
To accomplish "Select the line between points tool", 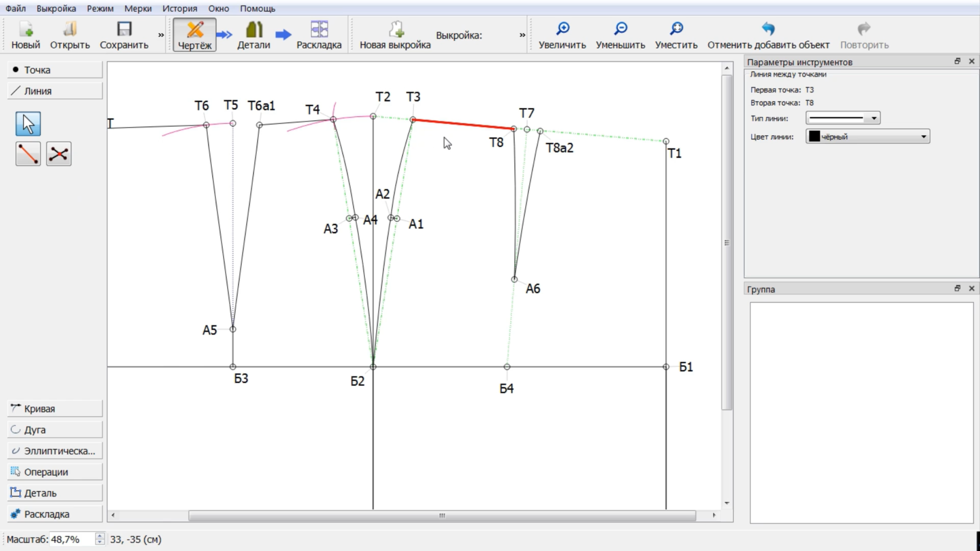I will tap(28, 154).
